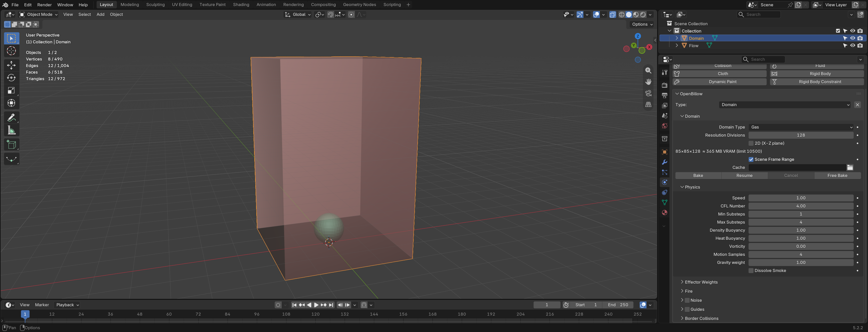Screen dimensions: 868x332
Task: Open the Object Data properties tab icon
Action: tap(664, 202)
